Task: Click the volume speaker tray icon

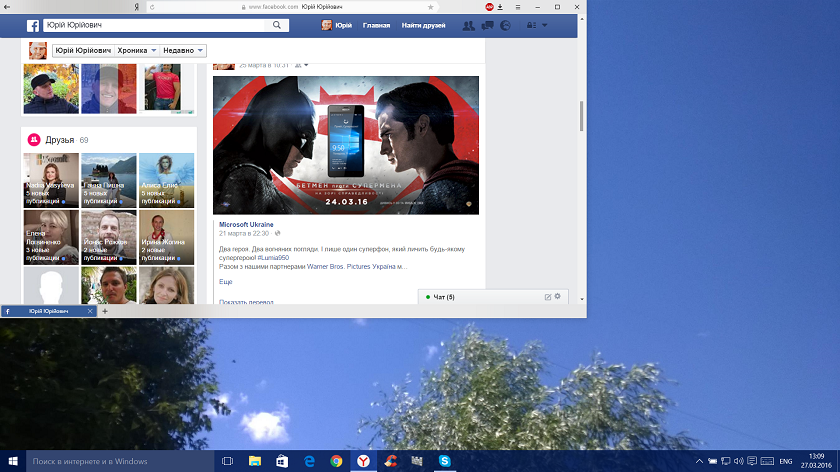Action: click(739, 461)
